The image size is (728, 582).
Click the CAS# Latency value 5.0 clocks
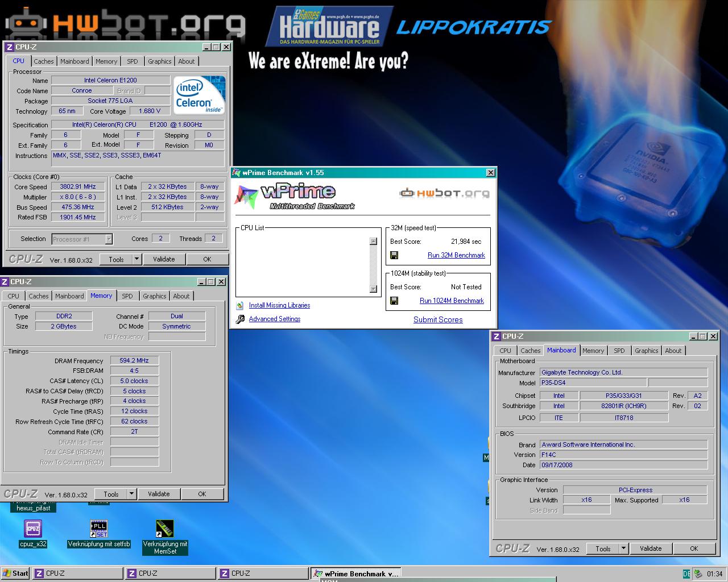(x=134, y=381)
